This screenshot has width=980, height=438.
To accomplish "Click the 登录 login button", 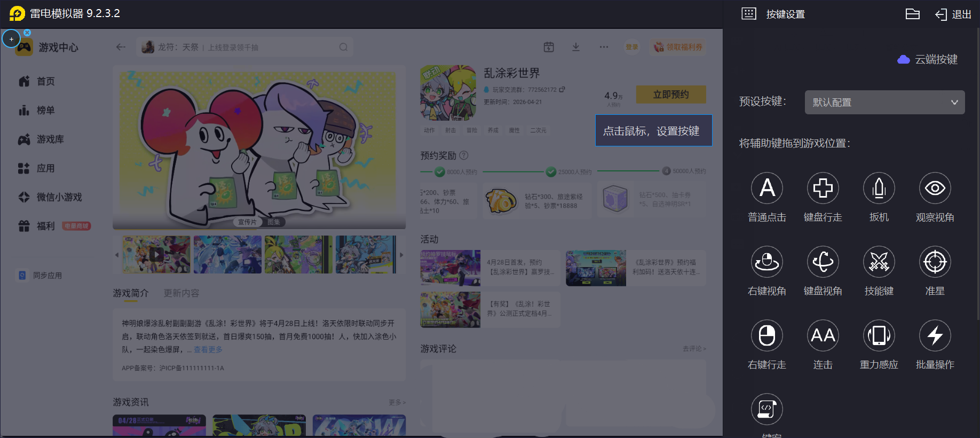I will pyautogui.click(x=632, y=47).
